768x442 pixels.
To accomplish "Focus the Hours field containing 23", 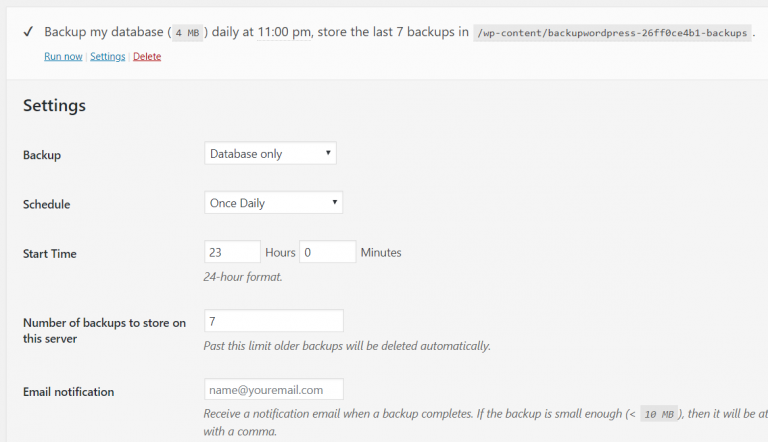I will [232, 252].
